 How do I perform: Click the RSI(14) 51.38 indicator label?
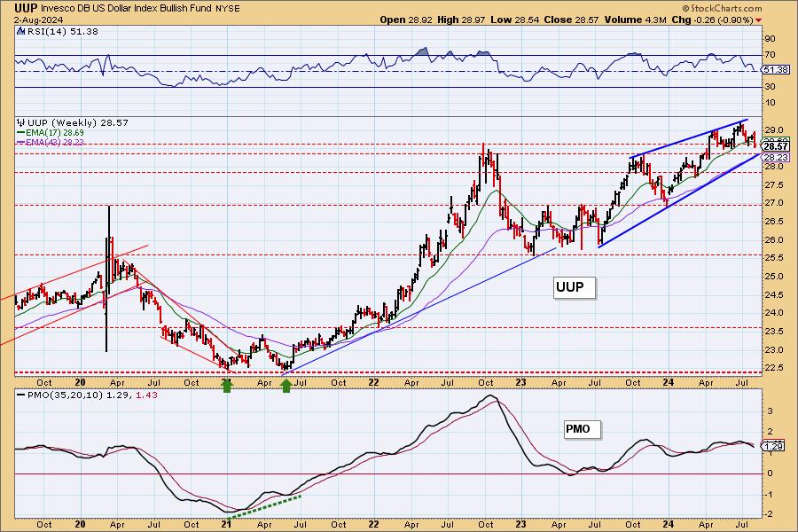[x=62, y=31]
